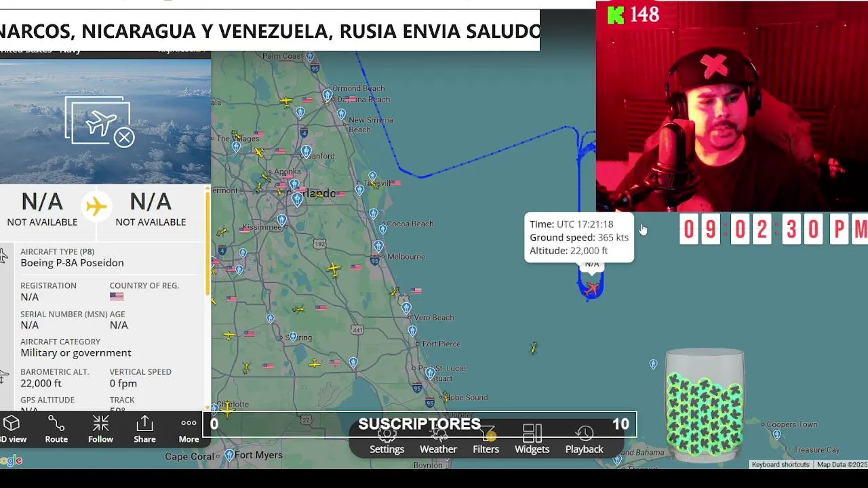The image size is (868, 488).
Task: Click the Time UTC 17:21:18 tooltip line
Action: 572,224
